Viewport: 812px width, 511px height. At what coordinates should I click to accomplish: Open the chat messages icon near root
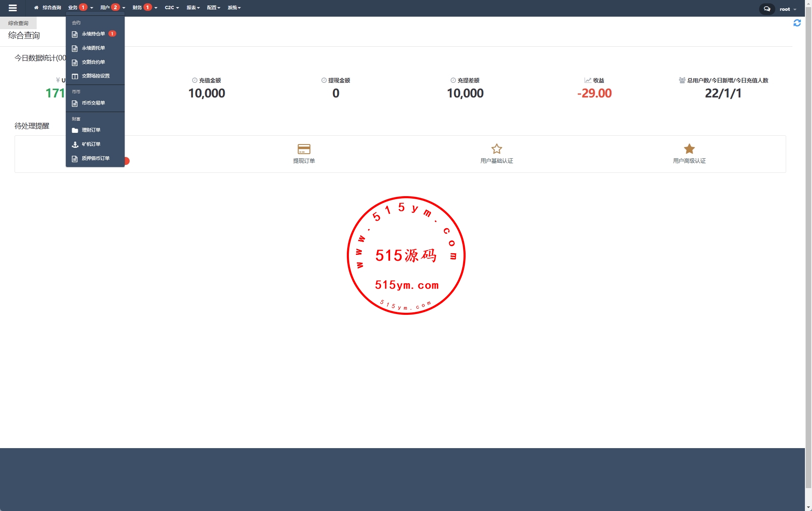click(x=767, y=9)
